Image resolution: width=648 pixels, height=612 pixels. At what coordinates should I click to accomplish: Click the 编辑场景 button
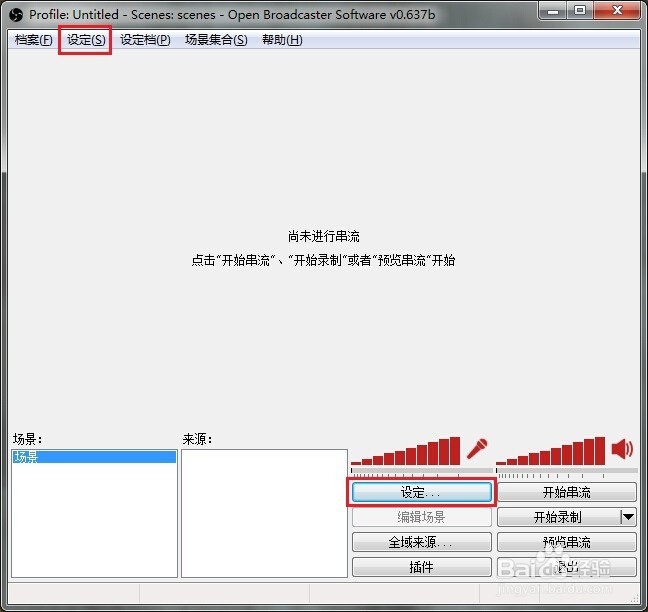pyautogui.click(x=422, y=517)
